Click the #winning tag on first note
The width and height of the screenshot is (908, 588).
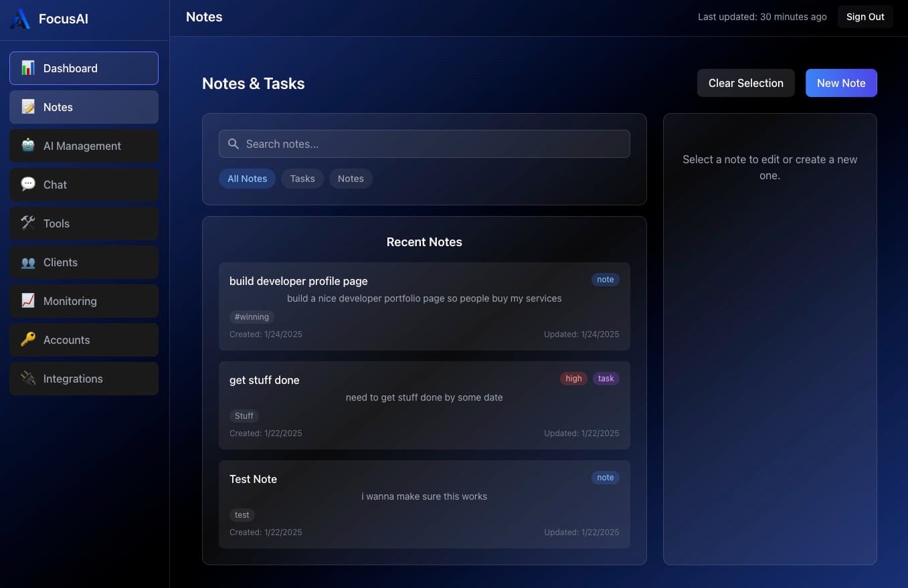click(252, 317)
